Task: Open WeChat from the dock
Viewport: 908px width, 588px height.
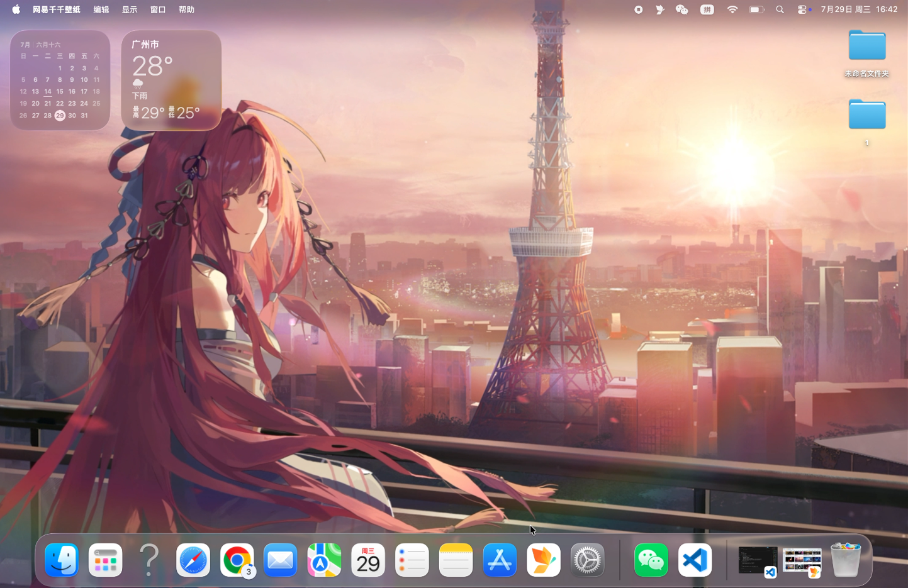Action: (651, 560)
